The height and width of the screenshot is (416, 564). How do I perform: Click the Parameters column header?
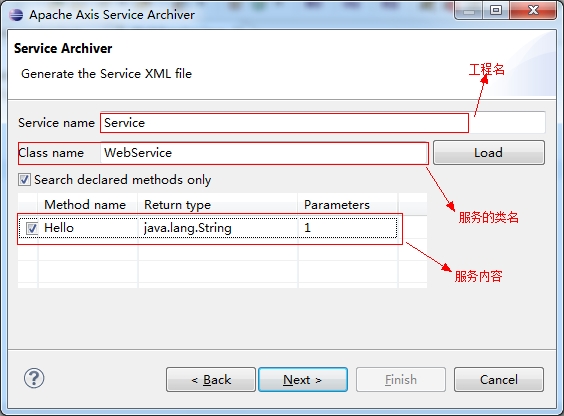[x=348, y=205]
